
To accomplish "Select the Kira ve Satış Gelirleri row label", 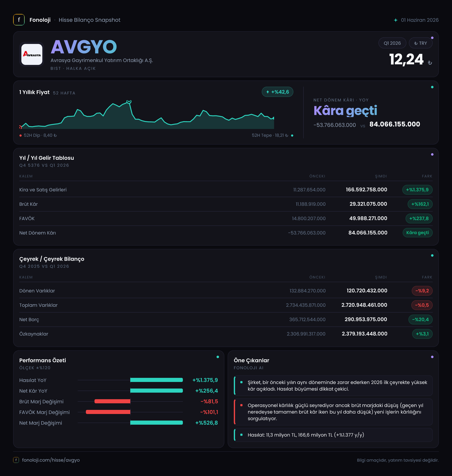I will (x=43, y=190).
